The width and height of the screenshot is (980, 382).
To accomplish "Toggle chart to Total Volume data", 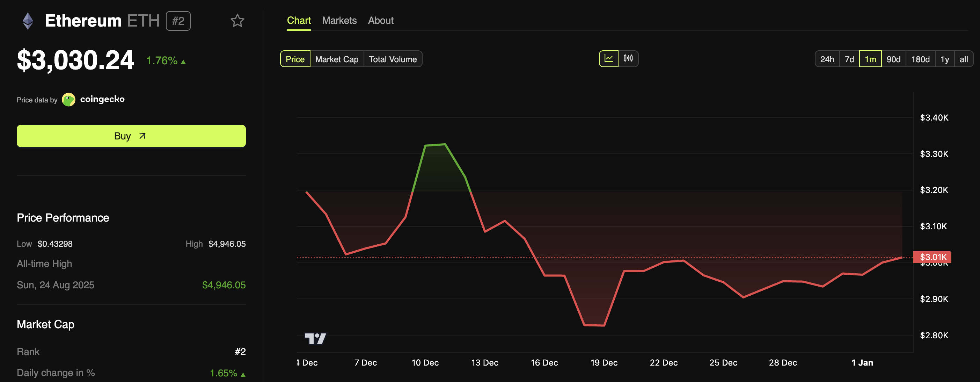I will pos(393,59).
